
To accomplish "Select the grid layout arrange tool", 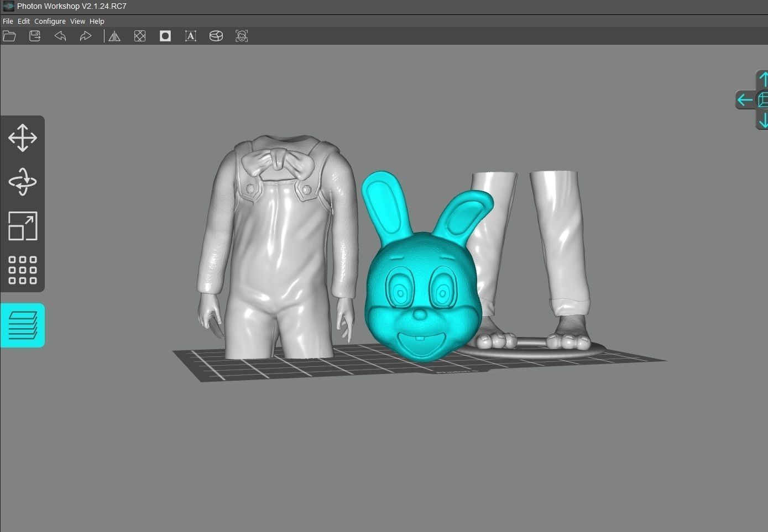I will 23,270.
